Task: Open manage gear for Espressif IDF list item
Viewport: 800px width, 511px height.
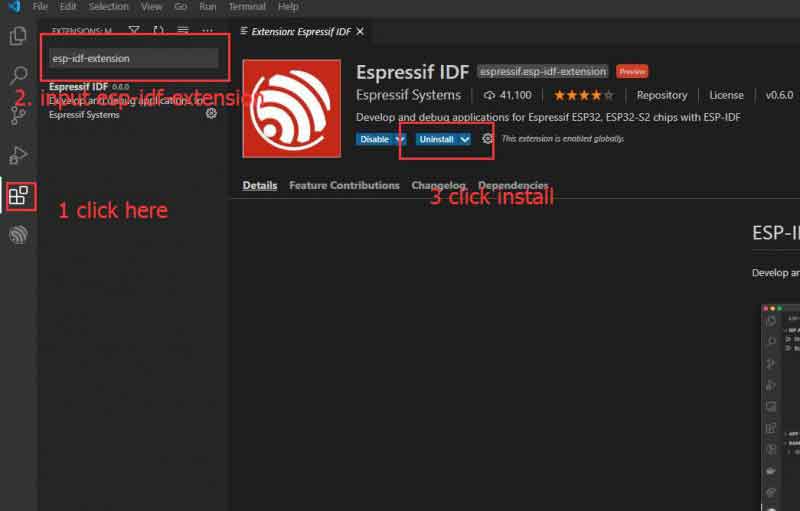Action: coord(211,113)
